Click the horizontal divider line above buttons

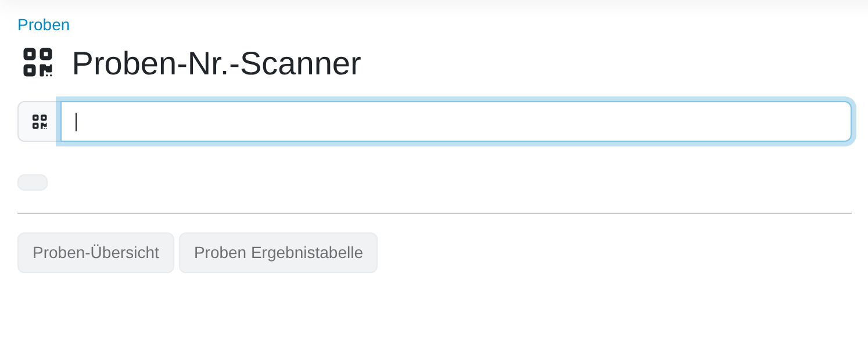tap(435, 213)
